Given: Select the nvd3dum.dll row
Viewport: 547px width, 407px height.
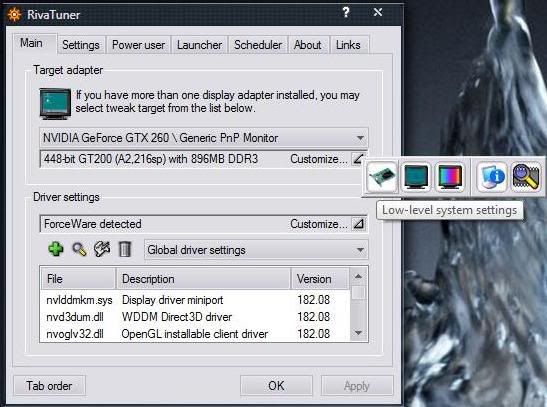Looking at the screenshot, I should [195, 317].
